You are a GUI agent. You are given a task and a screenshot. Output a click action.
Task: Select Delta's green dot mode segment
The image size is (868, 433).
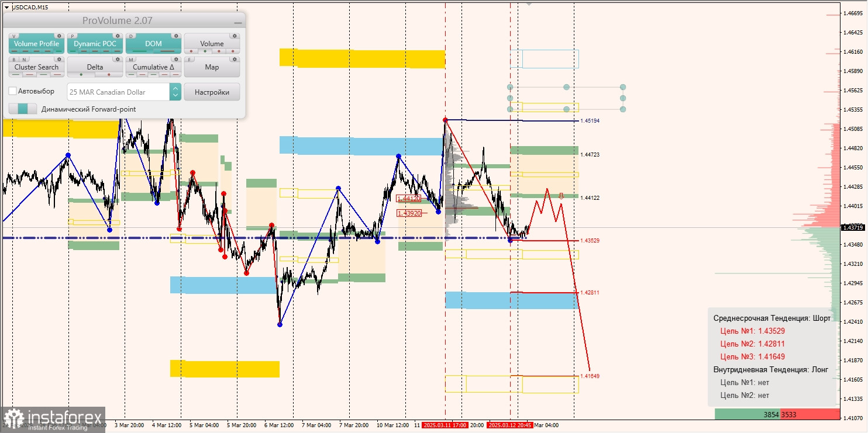click(81, 75)
